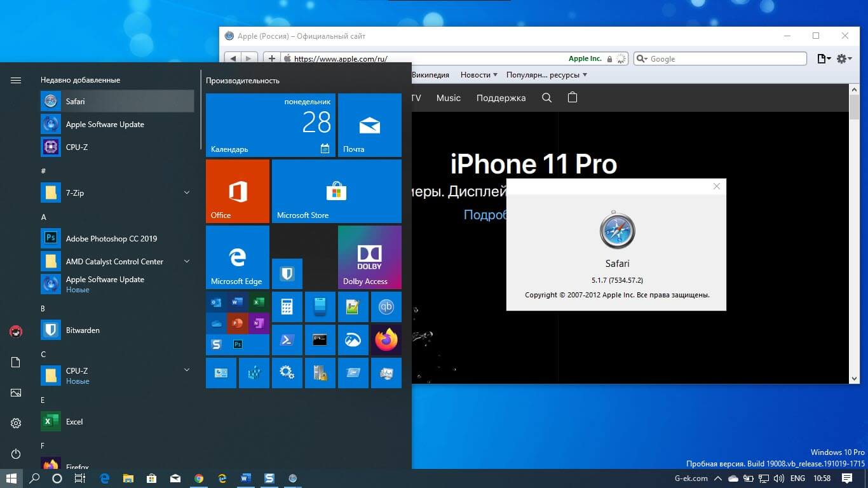
Task: Launch the PowerShell tile
Action: 287,340
